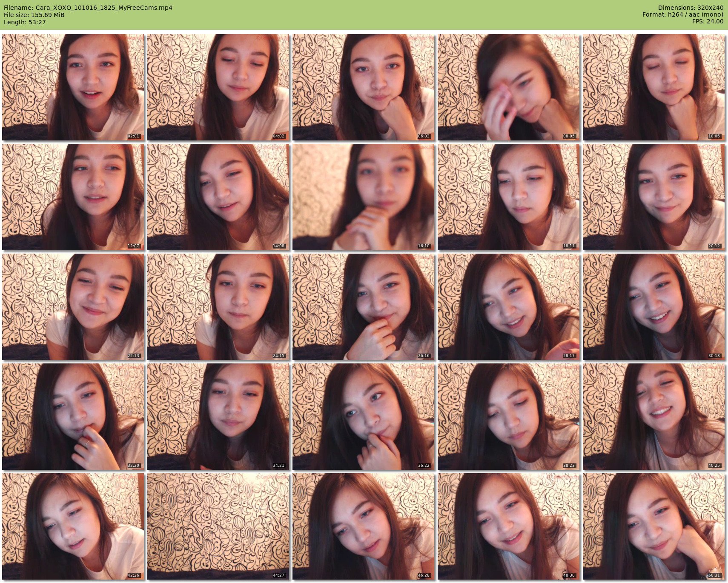Click the 48:30 timestamp label
Screen dimensions: 728x583
(x=569, y=575)
